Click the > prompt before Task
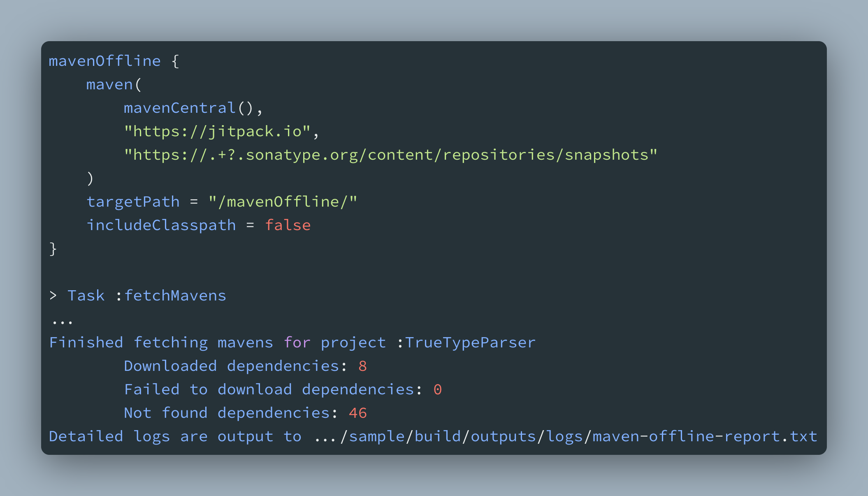 pyautogui.click(x=53, y=296)
